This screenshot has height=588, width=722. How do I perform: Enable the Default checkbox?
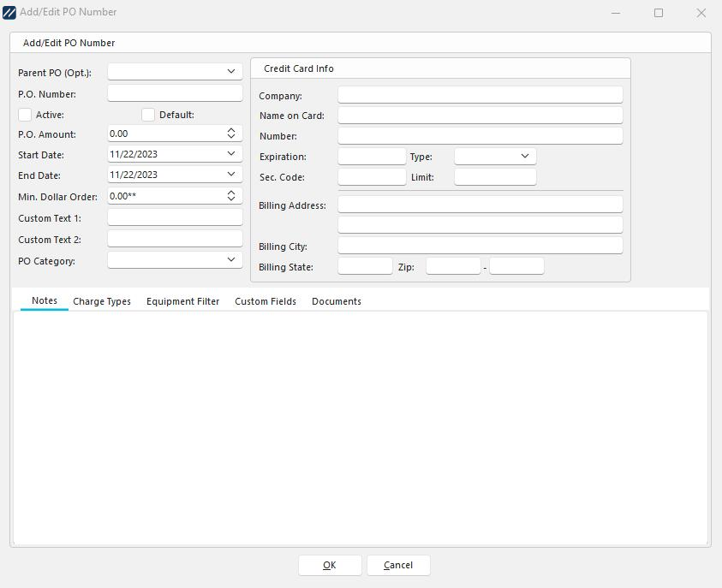pyautogui.click(x=148, y=115)
